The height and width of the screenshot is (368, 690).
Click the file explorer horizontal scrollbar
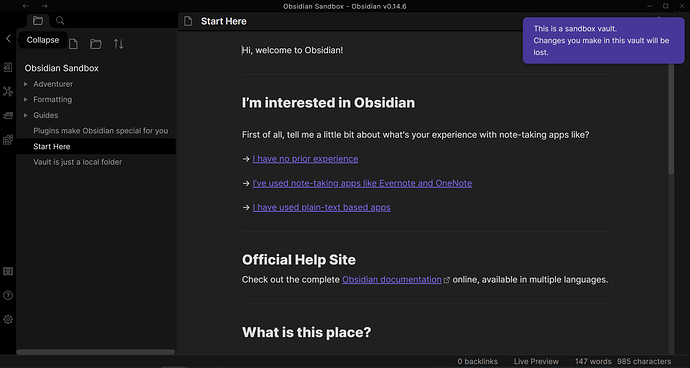pos(95,352)
